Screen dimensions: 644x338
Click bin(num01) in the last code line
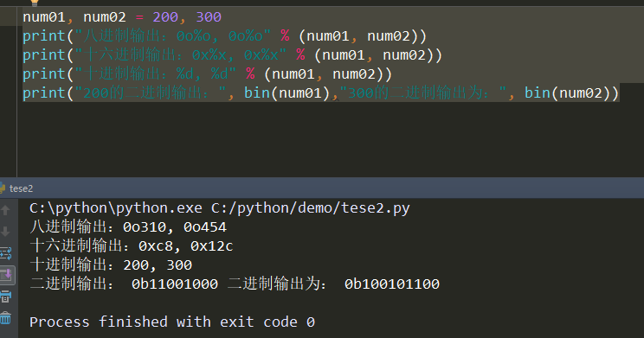pos(287,93)
